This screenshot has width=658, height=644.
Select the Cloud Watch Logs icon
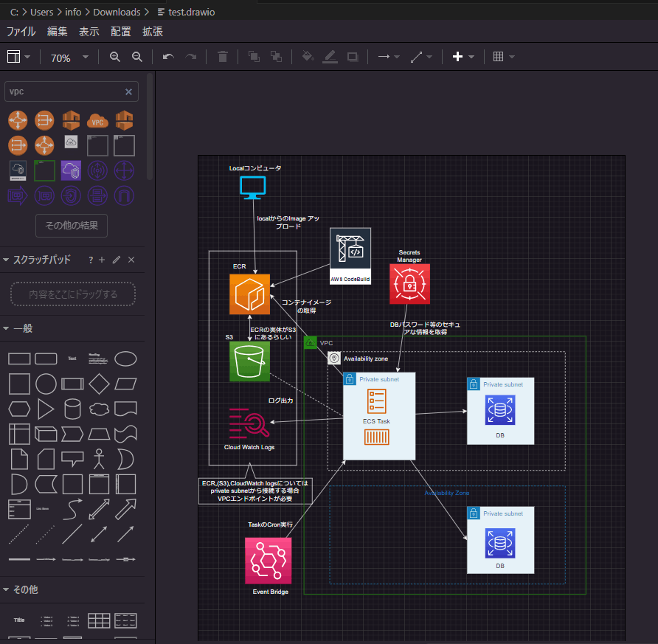tap(249, 423)
